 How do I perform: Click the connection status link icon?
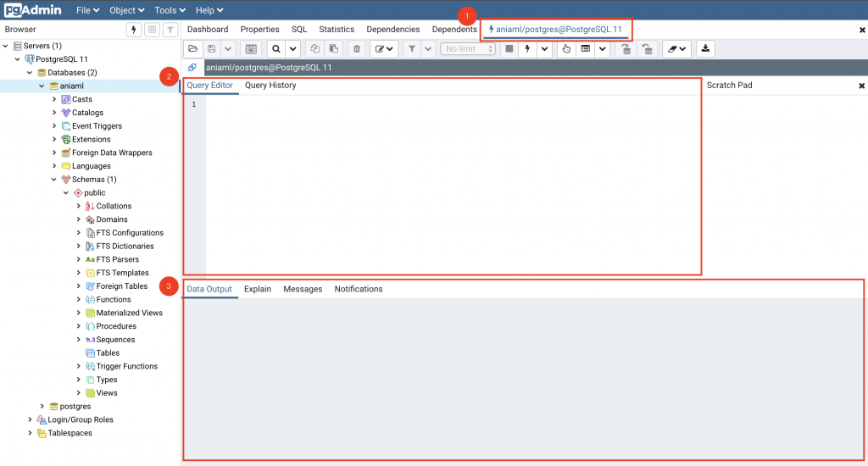[x=192, y=67]
